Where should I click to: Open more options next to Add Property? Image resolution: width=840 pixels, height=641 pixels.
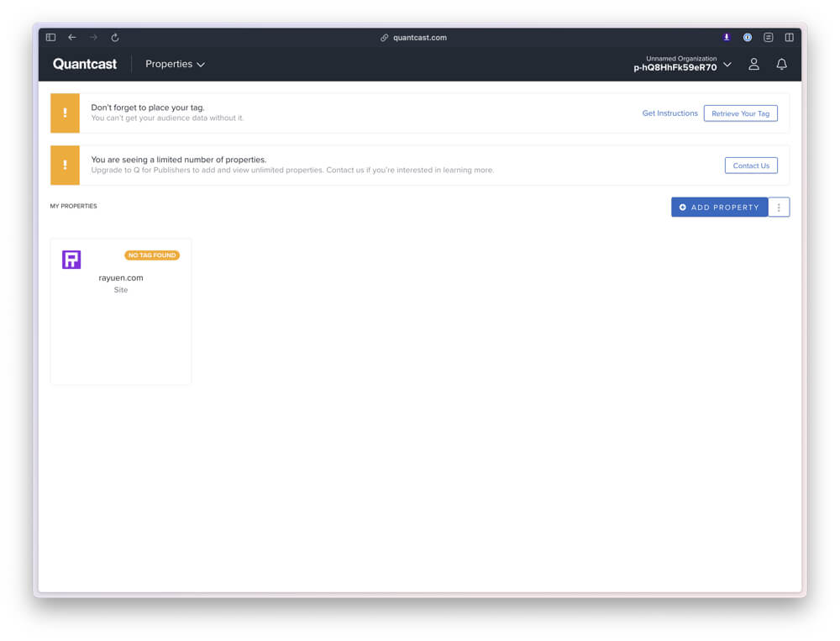click(779, 208)
